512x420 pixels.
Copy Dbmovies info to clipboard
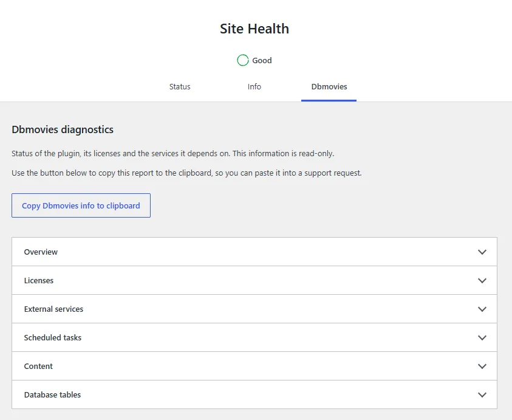81,205
